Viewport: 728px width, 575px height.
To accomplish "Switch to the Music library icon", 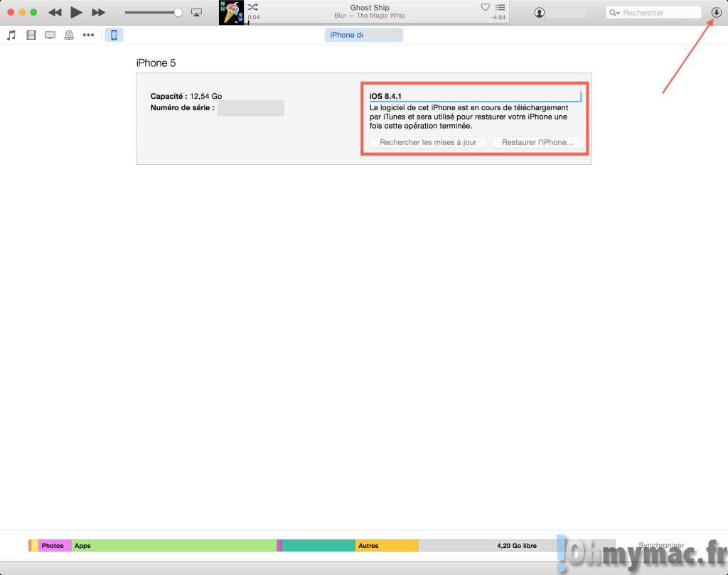I will 11,35.
